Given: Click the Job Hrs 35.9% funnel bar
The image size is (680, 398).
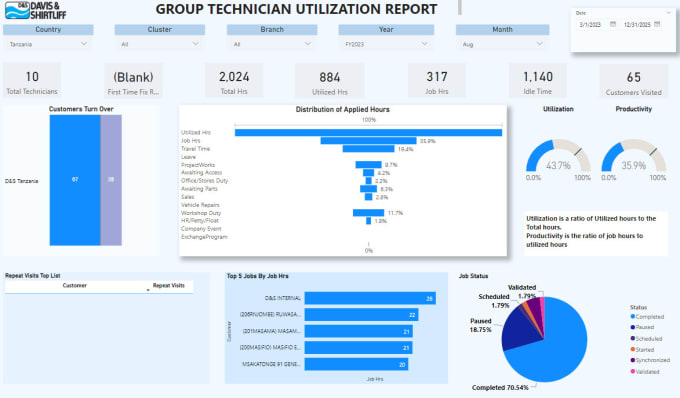Looking at the screenshot, I should tap(369, 141).
